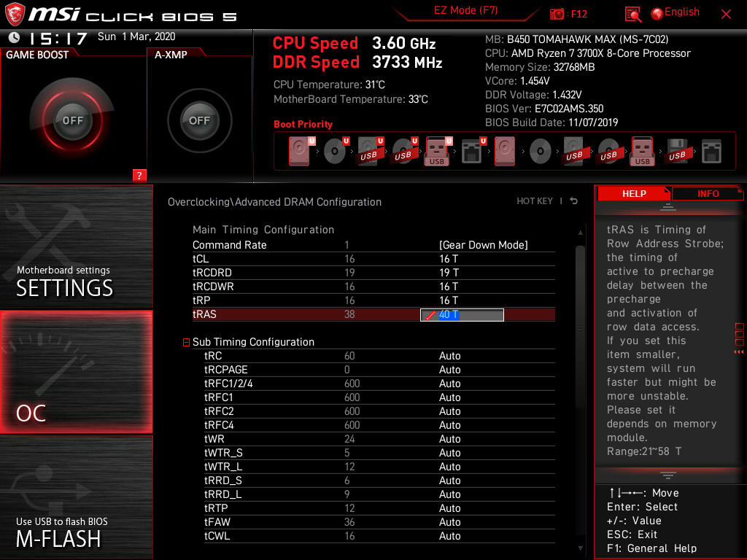This screenshot has width=747, height=560.
Task: Click the scroll up arrow of timing list
Action: coord(580,233)
